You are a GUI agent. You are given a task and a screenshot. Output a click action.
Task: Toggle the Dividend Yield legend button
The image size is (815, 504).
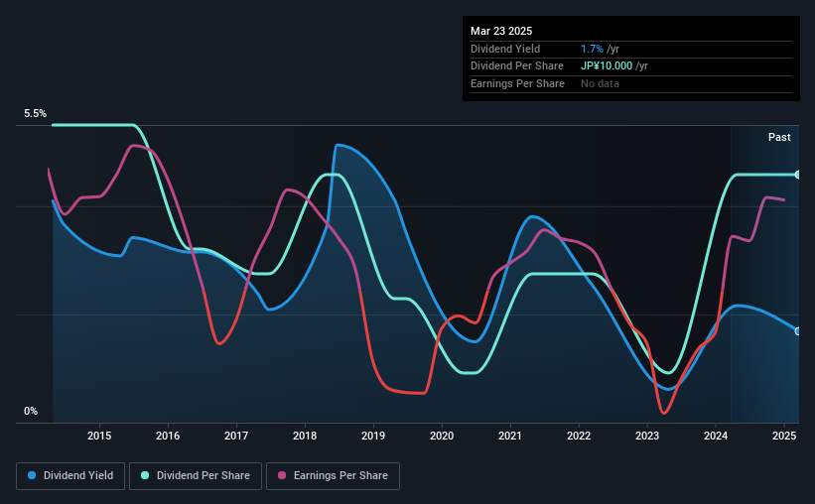pyautogui.click(x=70, y=476)
